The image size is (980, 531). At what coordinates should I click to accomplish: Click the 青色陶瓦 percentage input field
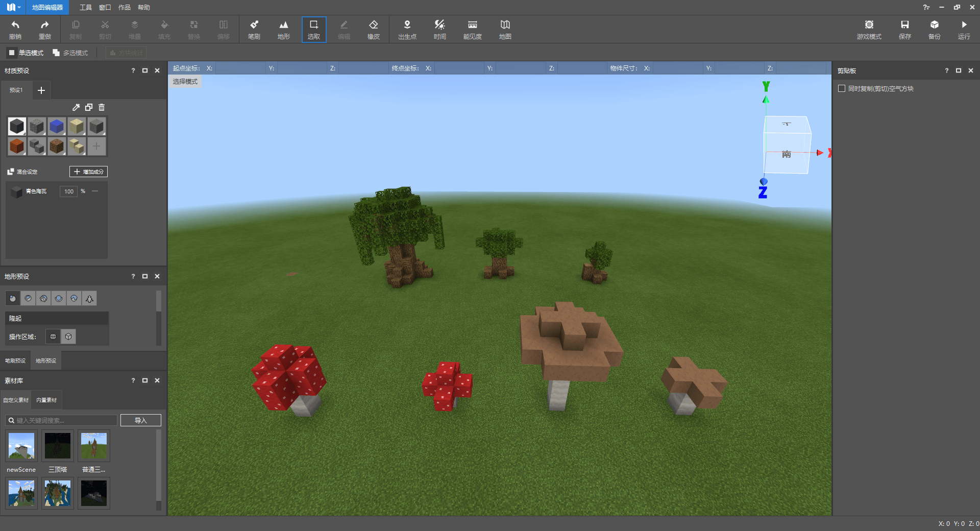pos(69,191)
